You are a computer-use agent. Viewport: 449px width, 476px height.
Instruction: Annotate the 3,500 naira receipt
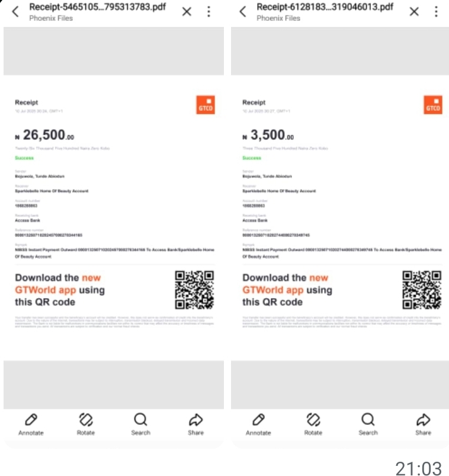[x=258, y=423]
